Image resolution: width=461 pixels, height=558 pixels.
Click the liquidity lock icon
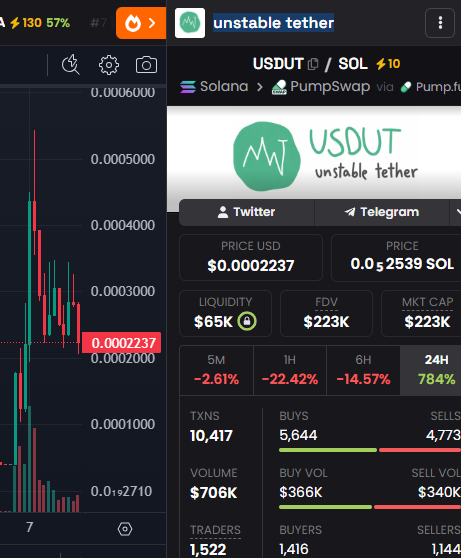247,321
